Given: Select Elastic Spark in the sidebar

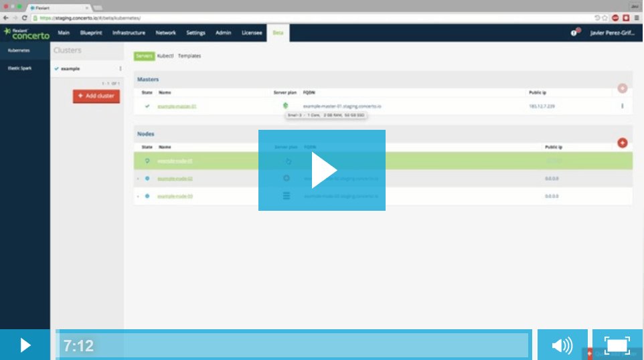Looking at the screenshot, I should click(x=19, y=68).
